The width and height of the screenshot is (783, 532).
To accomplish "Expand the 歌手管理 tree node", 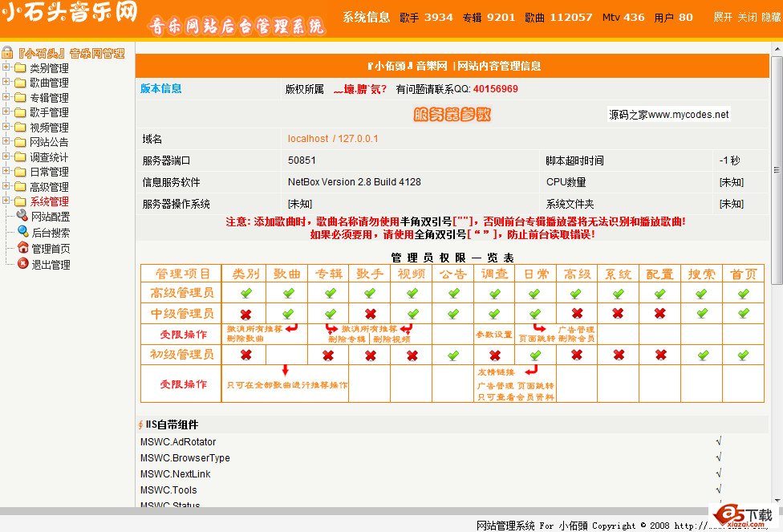I will (6, 112).
